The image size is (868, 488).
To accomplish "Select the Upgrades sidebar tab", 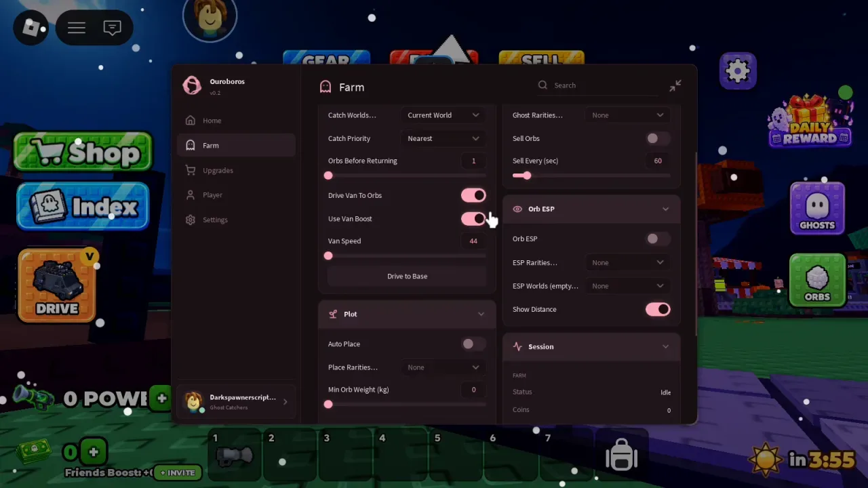I will (236, 170).
